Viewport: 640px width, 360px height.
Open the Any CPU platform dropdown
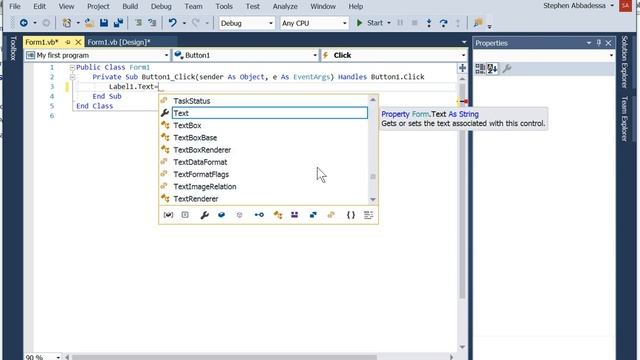click(x=314, y=23)
